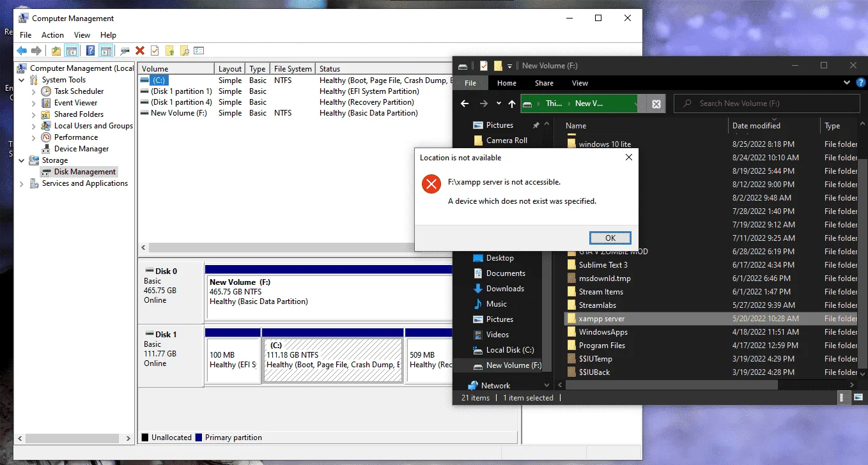The image size is (868, 465).
Task: Close the Location is not available dialog
Action: 628,157
